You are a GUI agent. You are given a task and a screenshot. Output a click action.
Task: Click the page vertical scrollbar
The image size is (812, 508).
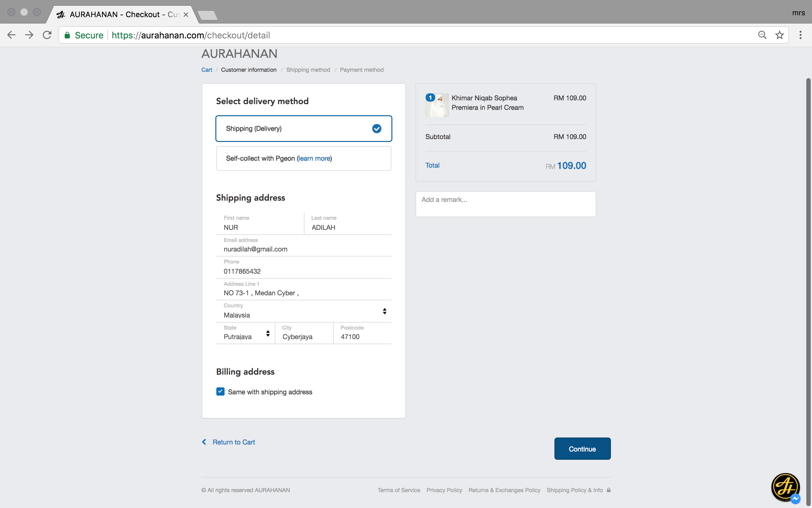808,292
